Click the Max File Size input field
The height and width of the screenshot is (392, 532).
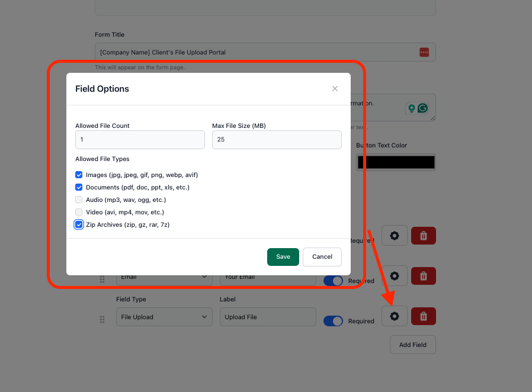(277, 140)
